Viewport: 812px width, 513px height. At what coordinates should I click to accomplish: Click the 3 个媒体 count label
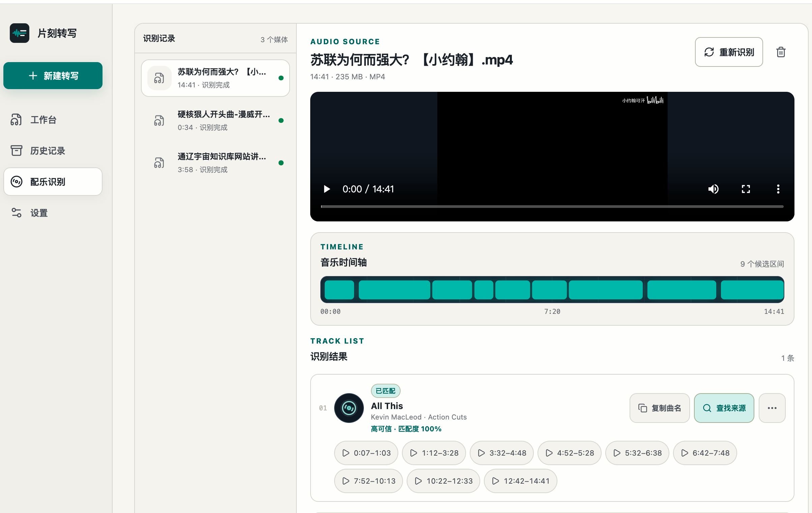pos(274,39)
